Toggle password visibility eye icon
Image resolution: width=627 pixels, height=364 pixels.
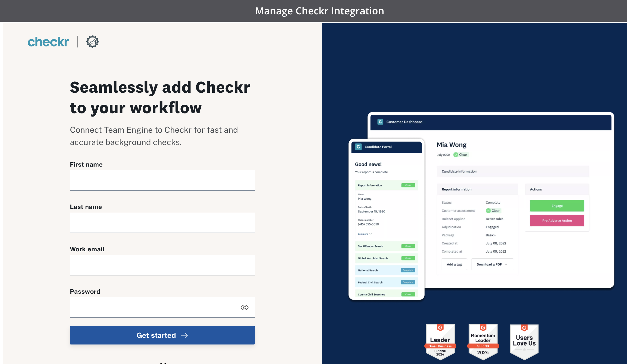pyautogui.click(x=244, y=307)
